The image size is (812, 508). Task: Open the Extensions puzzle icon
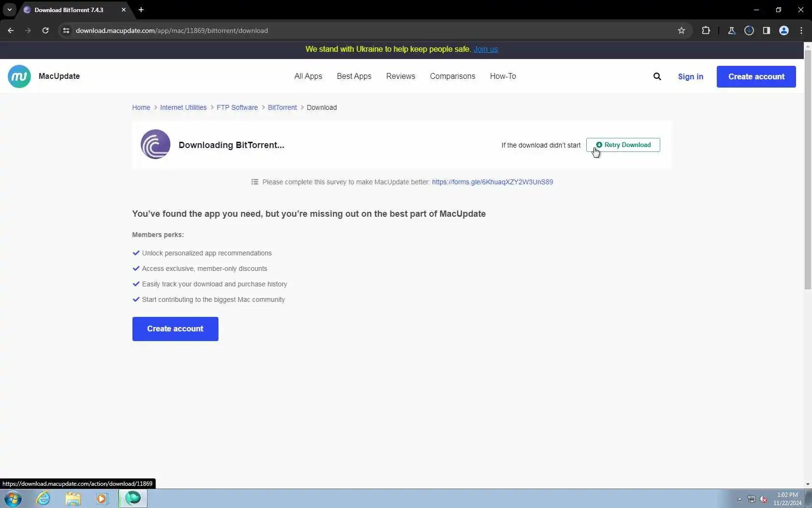click(706, 30)
